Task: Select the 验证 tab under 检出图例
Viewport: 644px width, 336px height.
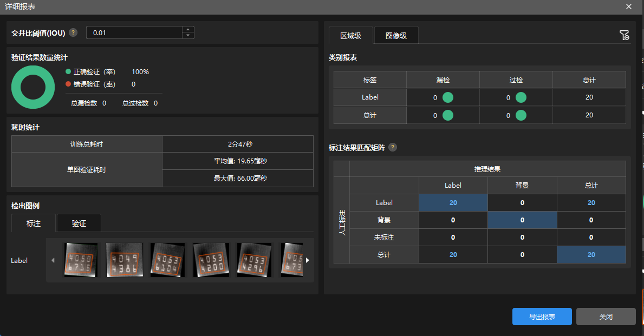Action: click(79, 223)
